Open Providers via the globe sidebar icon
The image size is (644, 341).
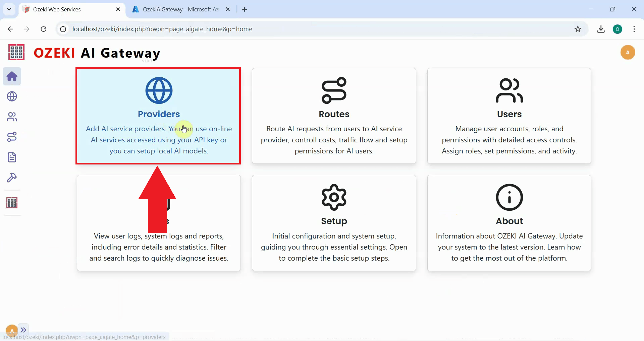click(x=12, y=96)
